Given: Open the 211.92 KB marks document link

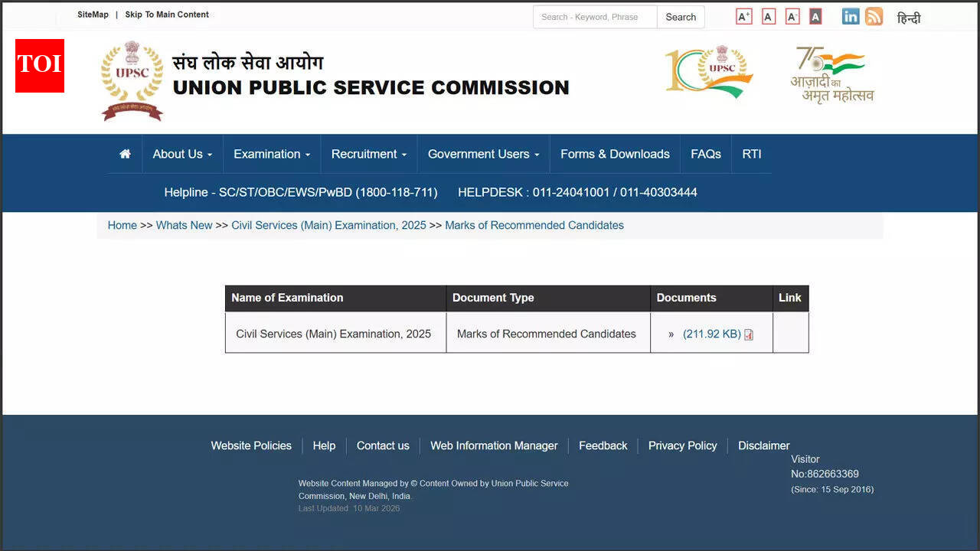Looking at the screenshot, I should [709, 334].
